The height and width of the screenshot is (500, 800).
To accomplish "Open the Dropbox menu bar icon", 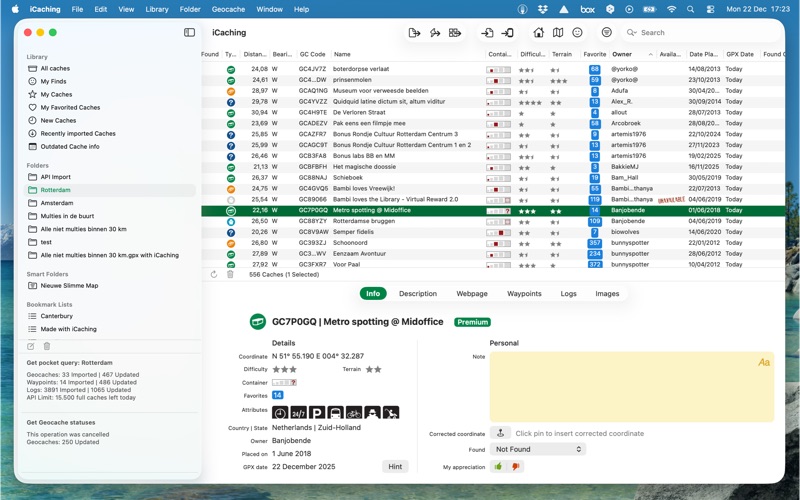I will (x=543, y=9).
